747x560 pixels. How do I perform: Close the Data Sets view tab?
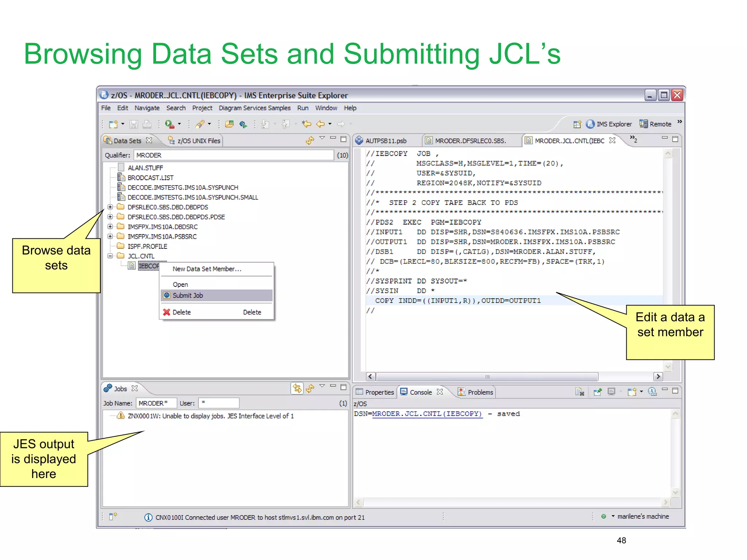[149, 140]
